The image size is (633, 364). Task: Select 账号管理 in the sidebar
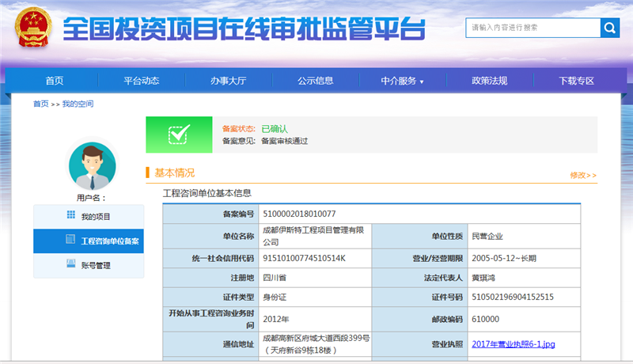(96, 265)
